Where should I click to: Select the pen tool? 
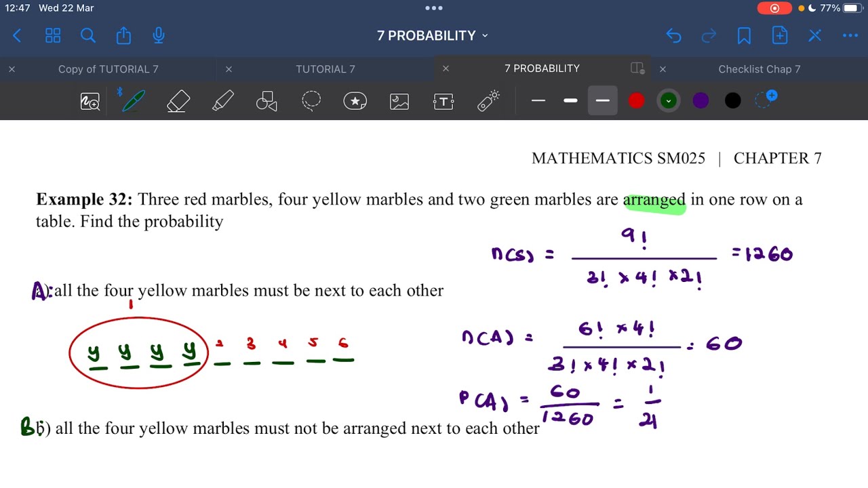coord(134,101)
